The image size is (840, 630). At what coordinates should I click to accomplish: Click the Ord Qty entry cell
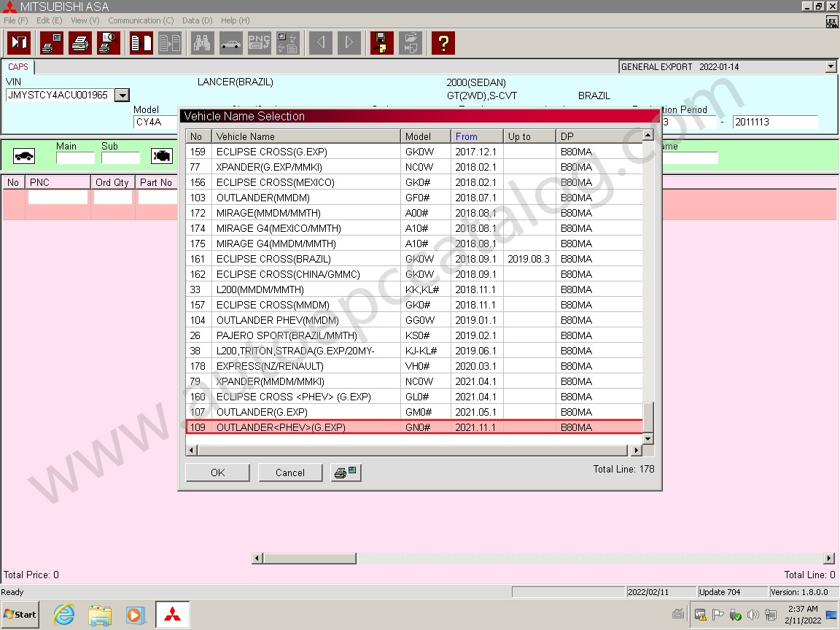113,198
